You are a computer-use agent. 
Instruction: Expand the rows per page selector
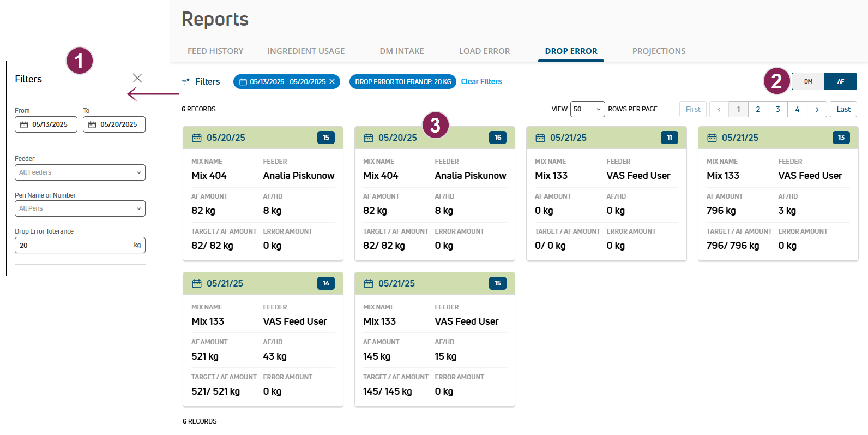pyautogui.click(x=587, y=109)
